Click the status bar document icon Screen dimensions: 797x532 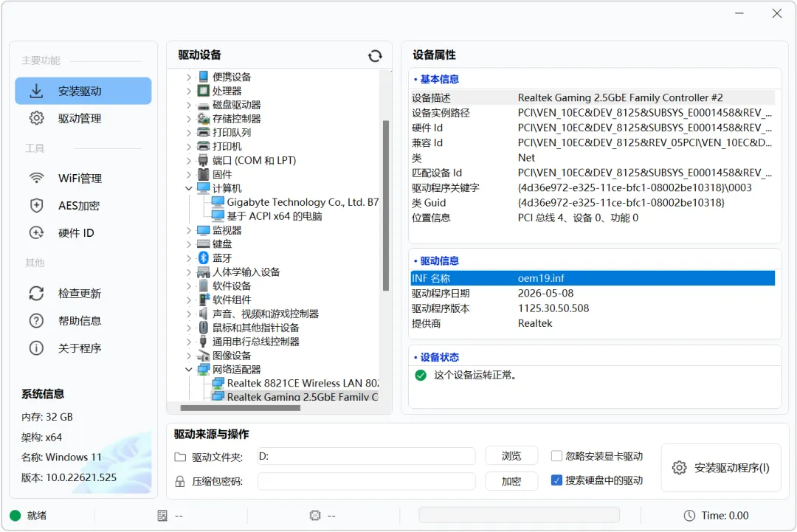click(162, 516)
